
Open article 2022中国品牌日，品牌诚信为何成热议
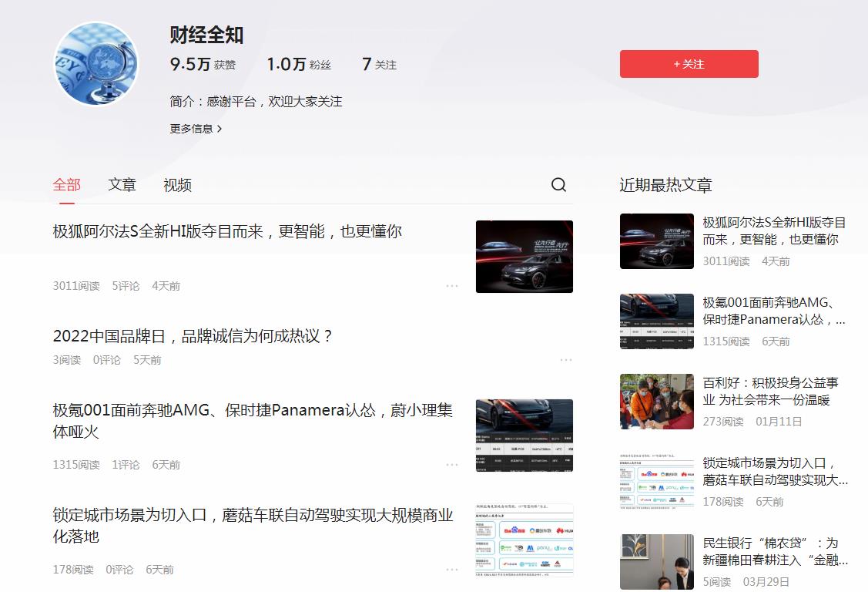(192, 335)
